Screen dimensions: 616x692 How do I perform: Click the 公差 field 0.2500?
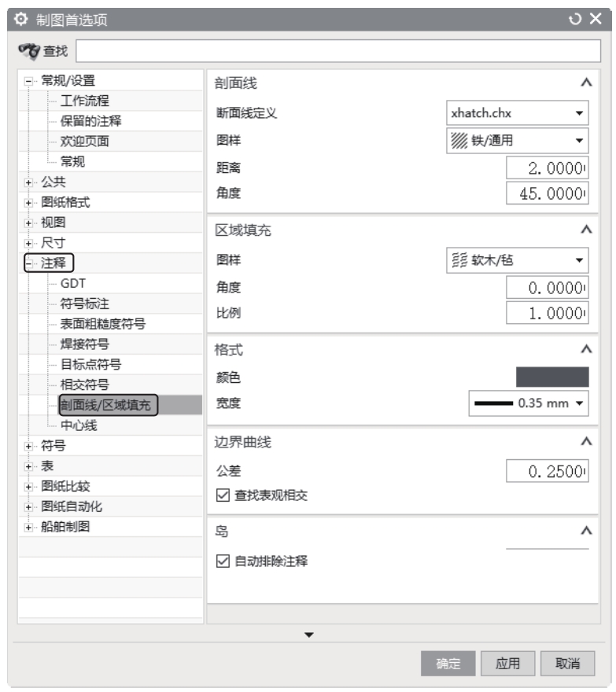pos(547,471)
